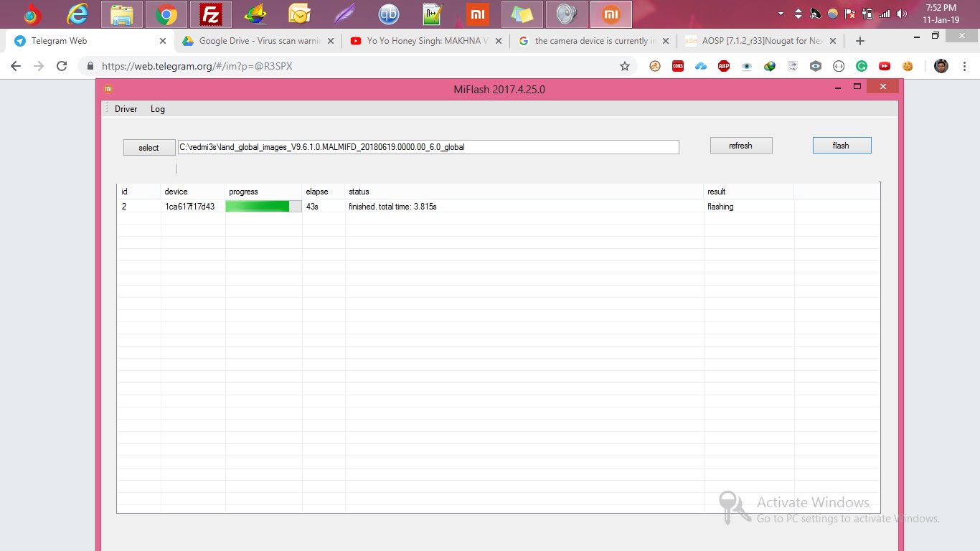Close the AOSP xda tab
The image size is (980, 551).
pyautogui.click(x=834, y=41)
